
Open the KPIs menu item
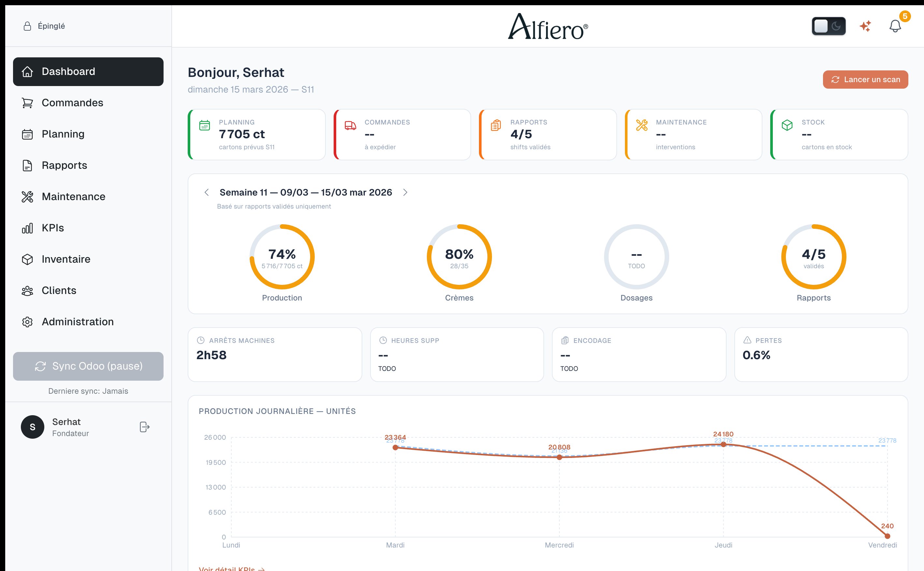[x=52, y=228]
